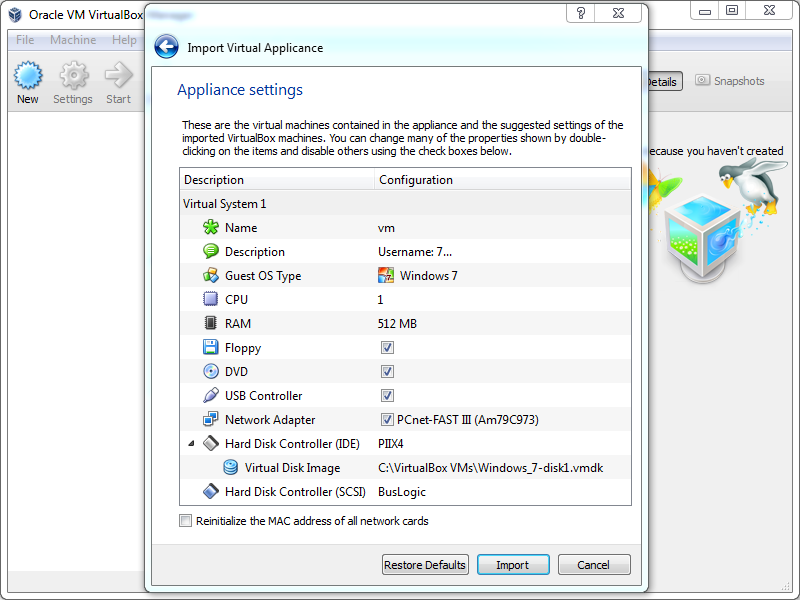Select the Guest OS Type icon
800x600 pixels.
210,276
